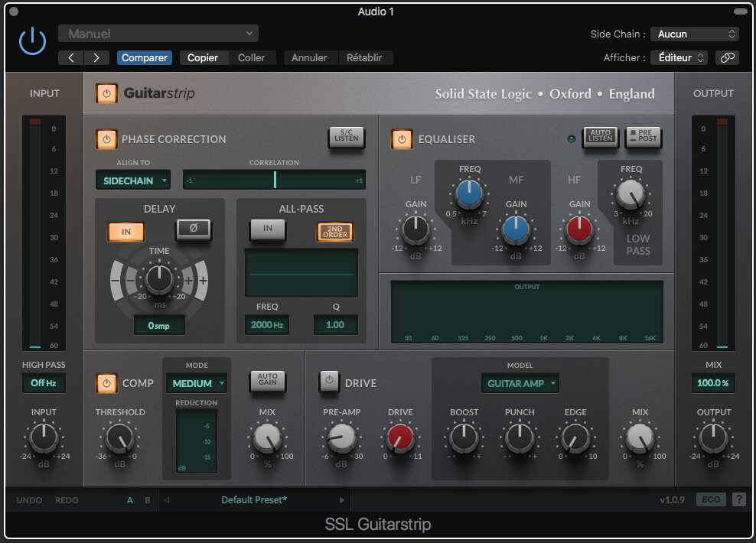Open Afficher Éditeur dropdown
756x543 pixels.
pos(679,58)
